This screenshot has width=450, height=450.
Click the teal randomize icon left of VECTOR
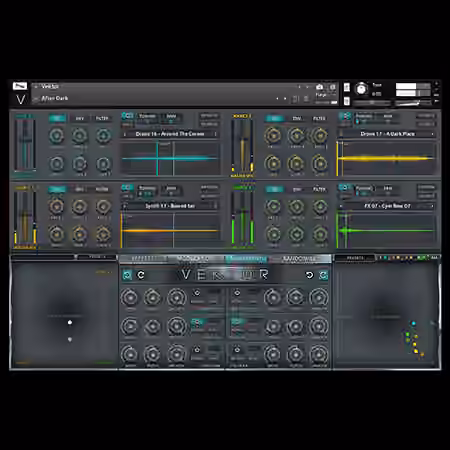pos(127,275)
